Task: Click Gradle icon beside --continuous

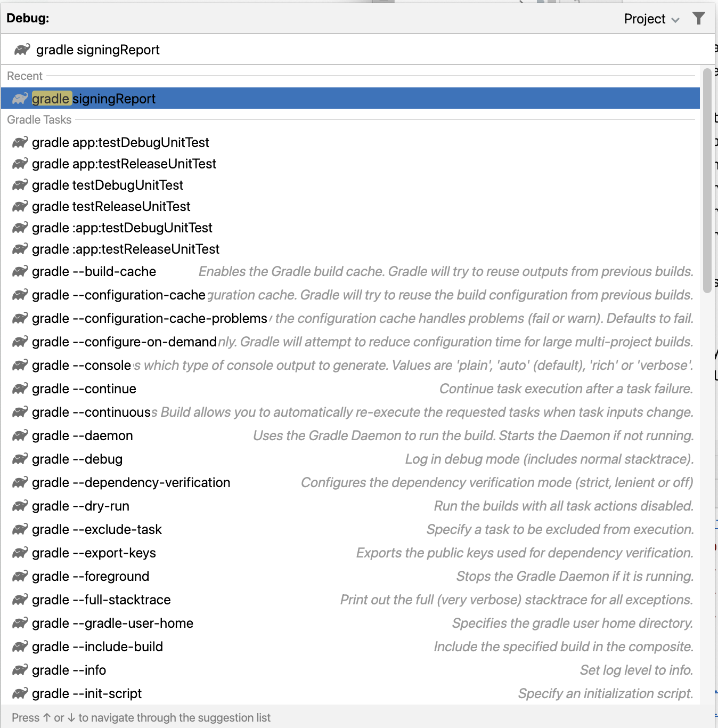Action: (20, 412)
